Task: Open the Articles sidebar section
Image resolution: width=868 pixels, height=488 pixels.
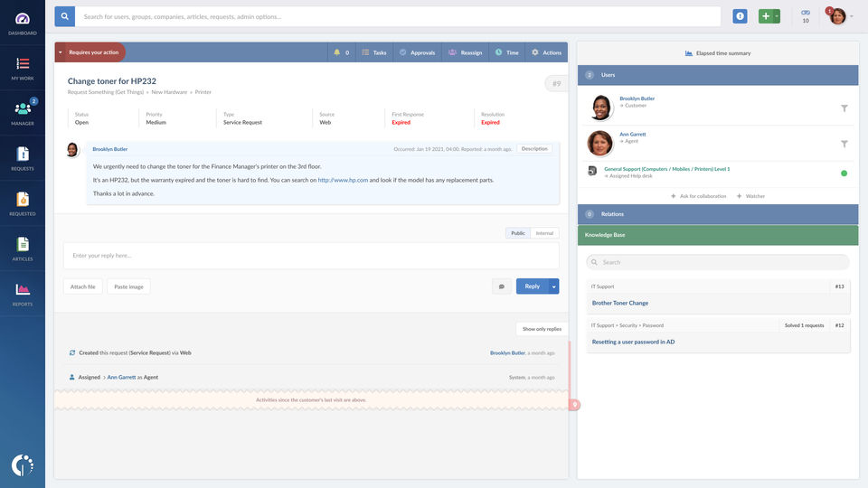Action: [22, 249]
